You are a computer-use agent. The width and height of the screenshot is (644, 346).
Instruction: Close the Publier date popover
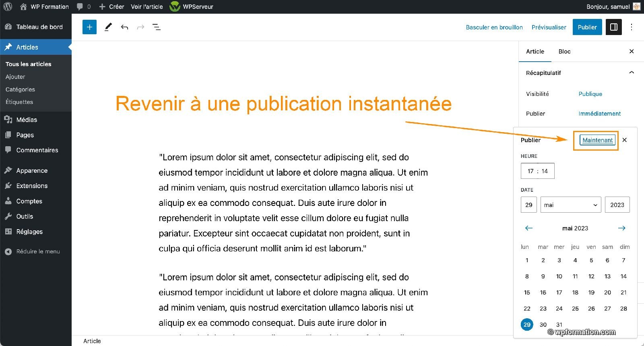click(x=625, y=140)
